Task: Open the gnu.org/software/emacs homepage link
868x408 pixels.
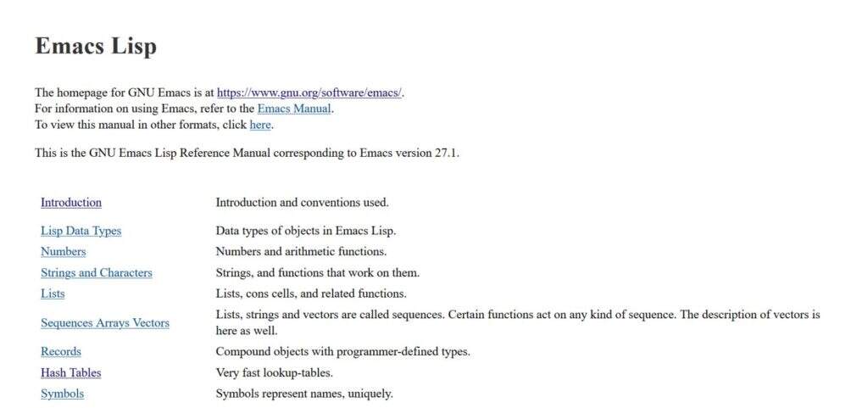Action: [x=309, y=92]
